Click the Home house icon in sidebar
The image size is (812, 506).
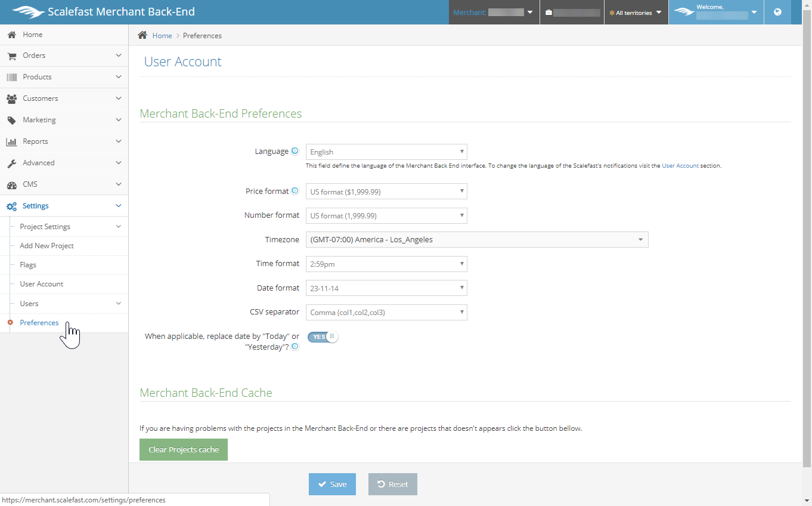tap(11, 35)
